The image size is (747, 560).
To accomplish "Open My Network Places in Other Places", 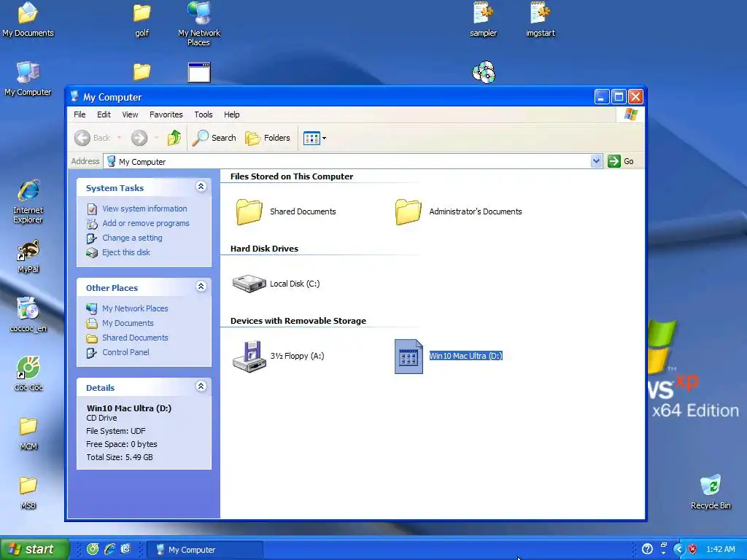I will pyautogui.click(x=135, y=308).
